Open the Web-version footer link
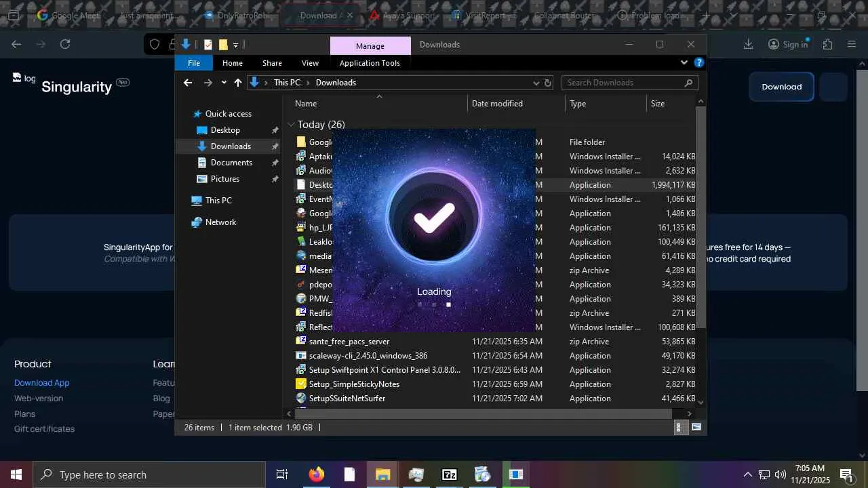The width and height of the screenshot is (868, 488). (39, 399)
